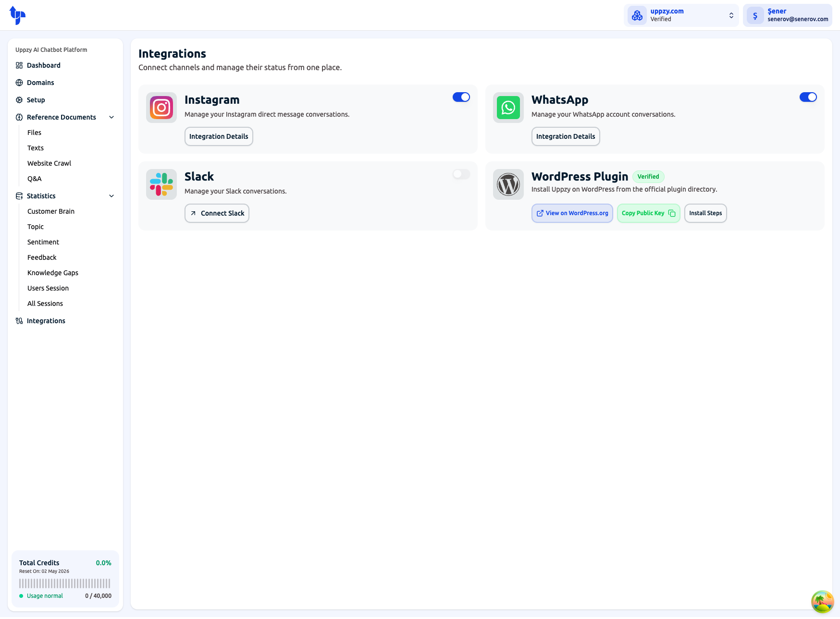Image resolution: width=840 pixels, height=619 pixels.
Task: Click the 0.0% credits percentage
Action: pos(103,563)
